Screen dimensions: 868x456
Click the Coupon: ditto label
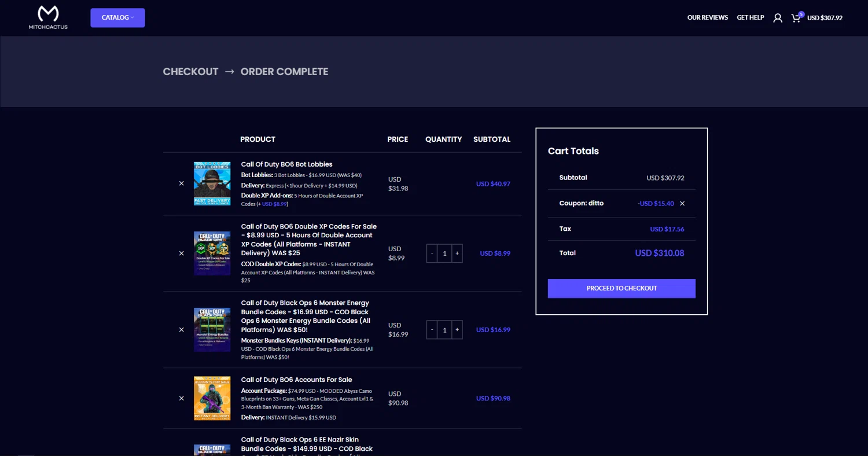click(x=581, y=204)
